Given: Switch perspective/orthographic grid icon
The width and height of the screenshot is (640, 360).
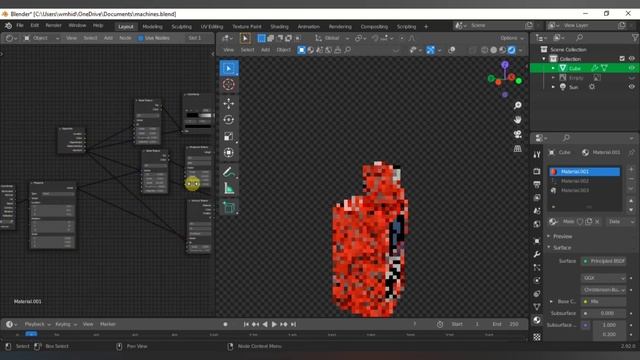Looking at the screenshot, I should (x=518, y=149).
